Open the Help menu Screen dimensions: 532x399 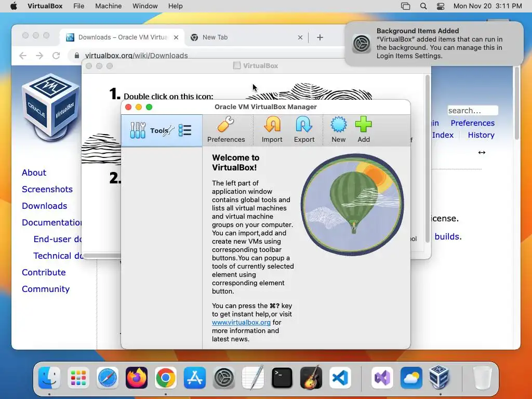click(175, 6)
